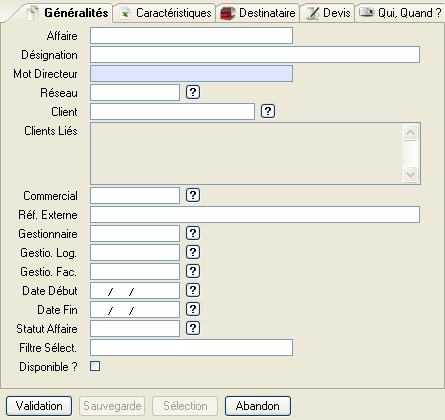
Task: Go to the Qui, Quand ? tab
Action: click(x=400, y=13)
